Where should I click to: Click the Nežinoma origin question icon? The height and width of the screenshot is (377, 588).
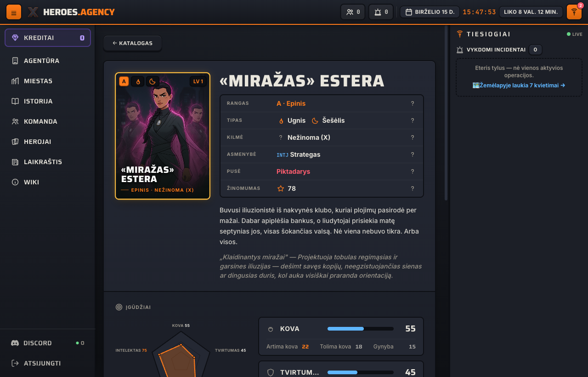(x=281, y=137)
